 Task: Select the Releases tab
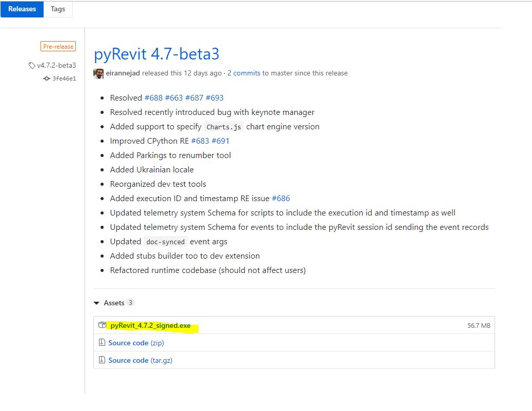[x=22, y=9]
